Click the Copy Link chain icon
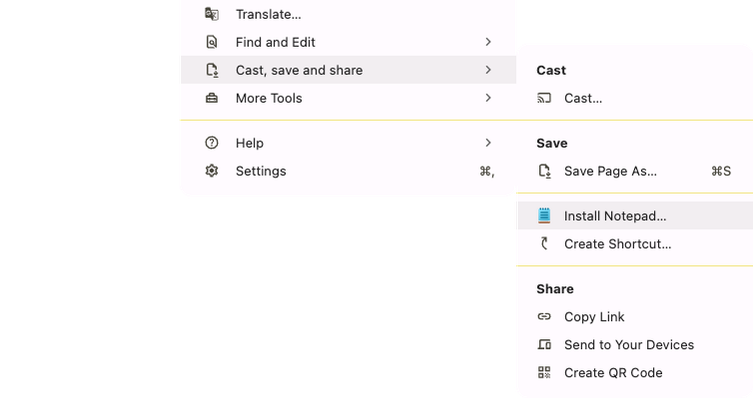 [x=544, y=316]
